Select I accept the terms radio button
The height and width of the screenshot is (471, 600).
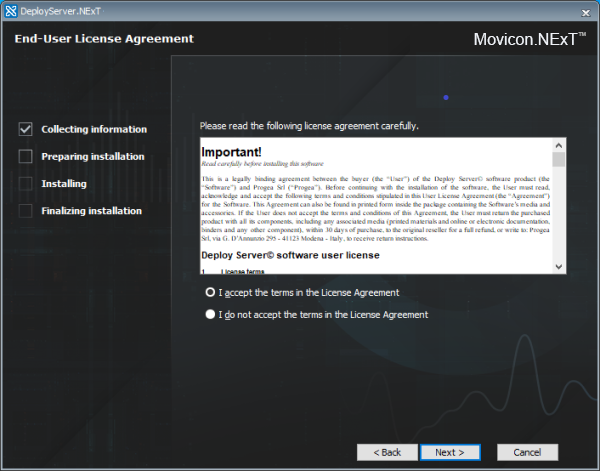(210, 293)
